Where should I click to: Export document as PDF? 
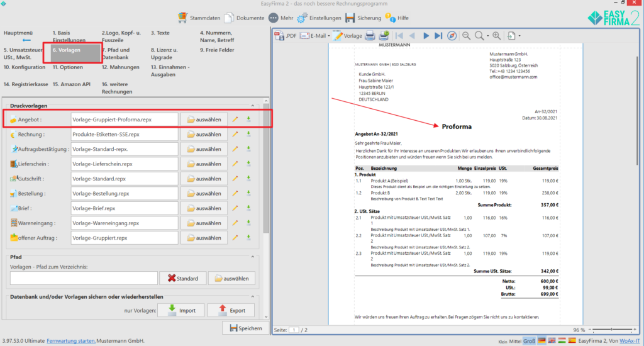(x=286, y=36)
